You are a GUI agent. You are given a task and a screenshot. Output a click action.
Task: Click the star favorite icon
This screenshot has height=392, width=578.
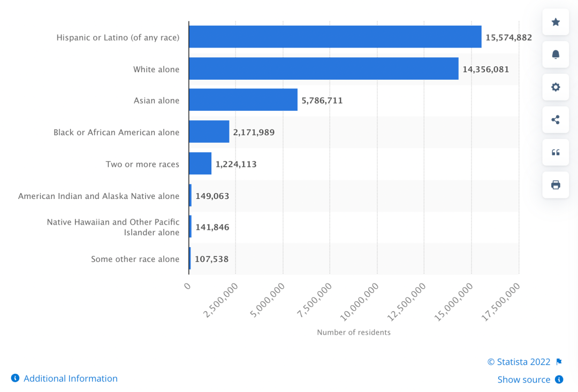(556, 22)
